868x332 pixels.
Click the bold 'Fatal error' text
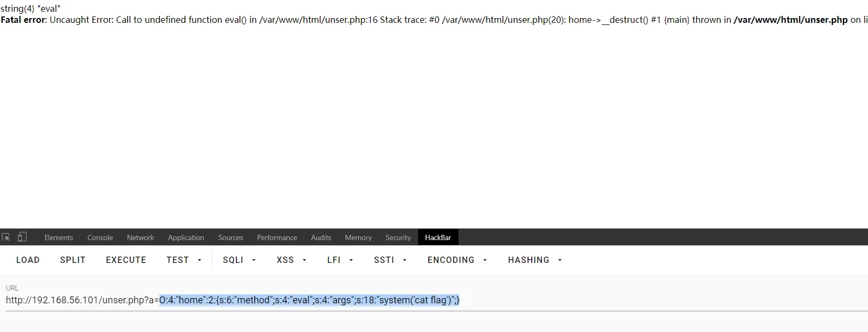pyautogui.click(x=24, y=20)
